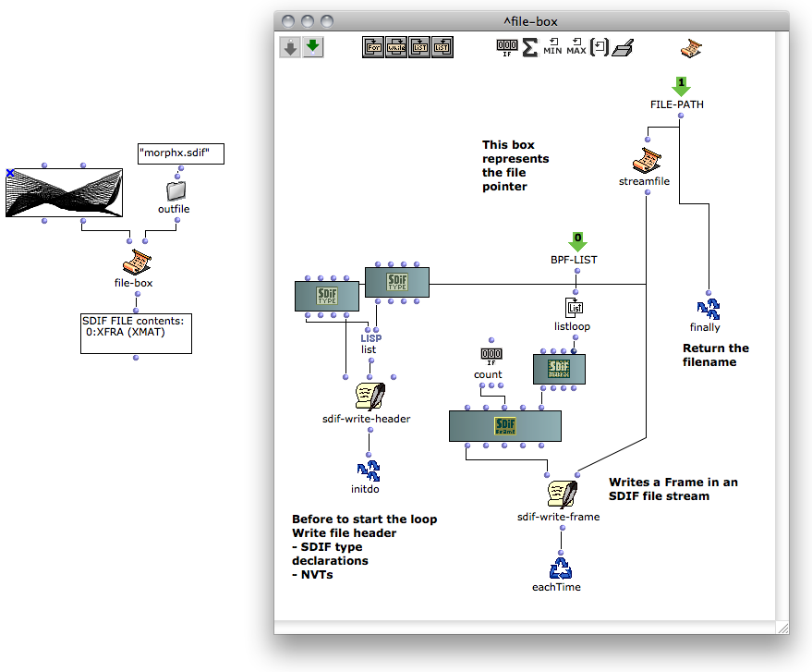The width and height of the screenshot is (812, 672).
Task: Select the listloop icon
Action: (574, 307)
